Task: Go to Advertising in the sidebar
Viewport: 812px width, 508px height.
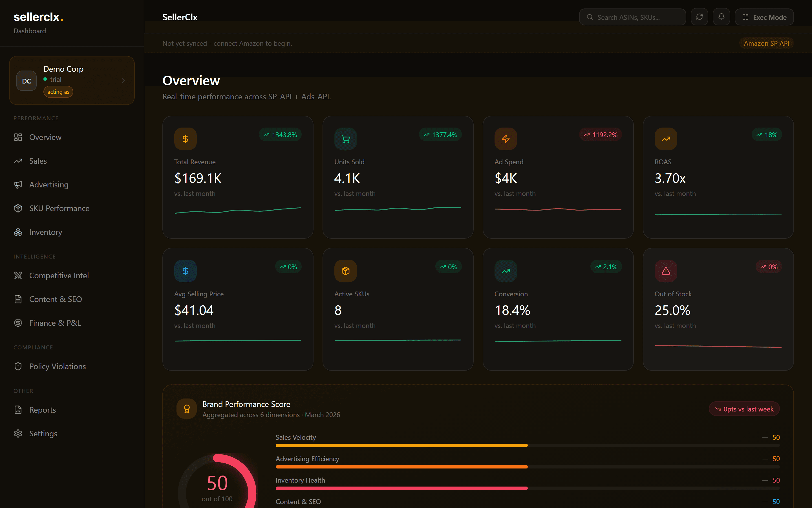Action: click(x=72, y=185)
